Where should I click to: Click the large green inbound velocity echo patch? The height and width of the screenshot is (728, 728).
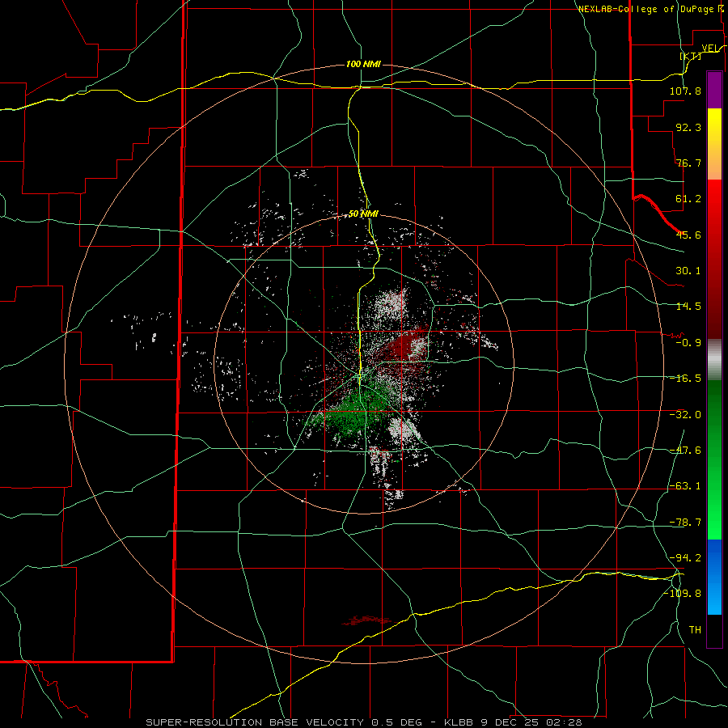tap(353, 412)
